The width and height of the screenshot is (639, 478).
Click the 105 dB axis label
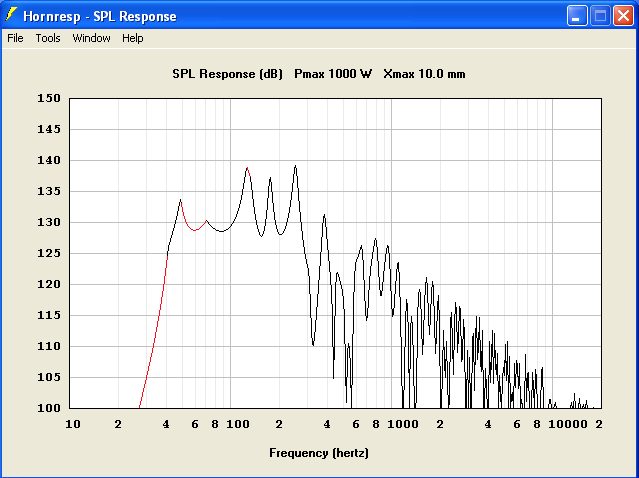point(49,377)
